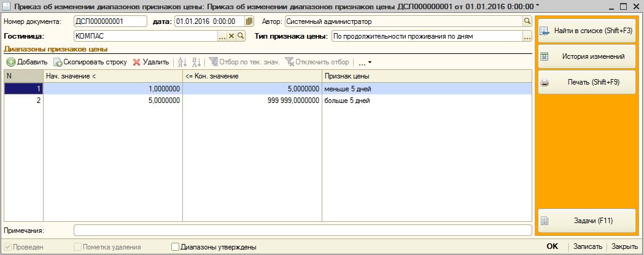Expand the toolbar overflow ellipsis menu
Viewport: 644px width, 255px height.
click(x=365, y=63)
